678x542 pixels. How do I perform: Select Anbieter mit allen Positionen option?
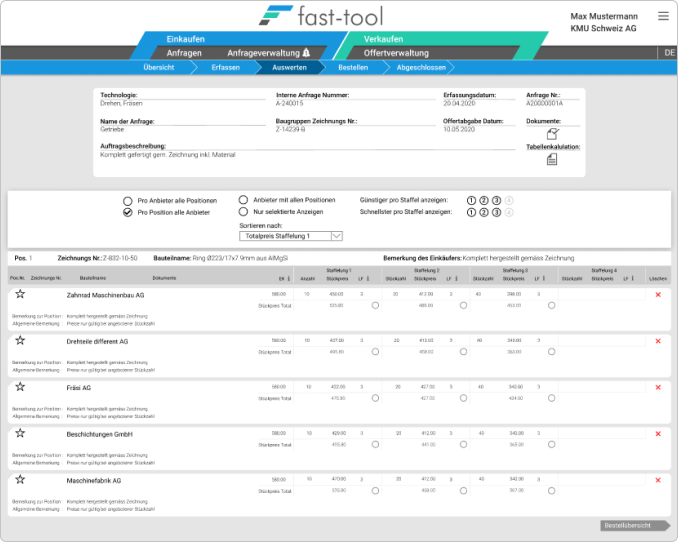click(x=243, y=200)
